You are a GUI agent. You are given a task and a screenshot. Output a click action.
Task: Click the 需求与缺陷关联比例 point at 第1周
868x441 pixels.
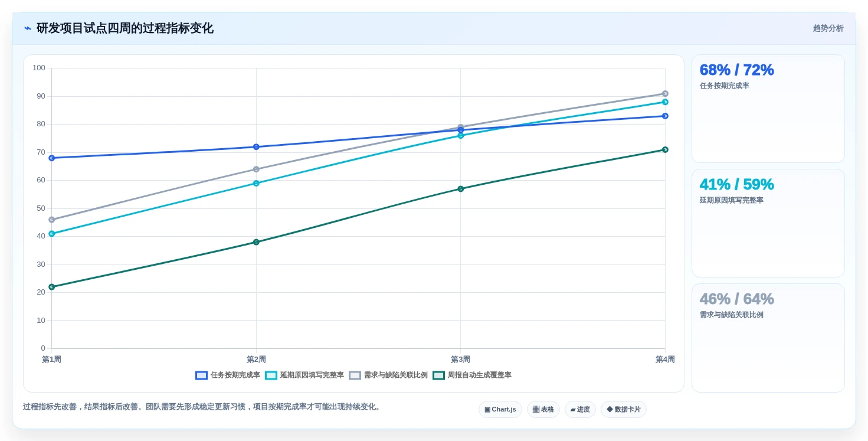point(52,220)
